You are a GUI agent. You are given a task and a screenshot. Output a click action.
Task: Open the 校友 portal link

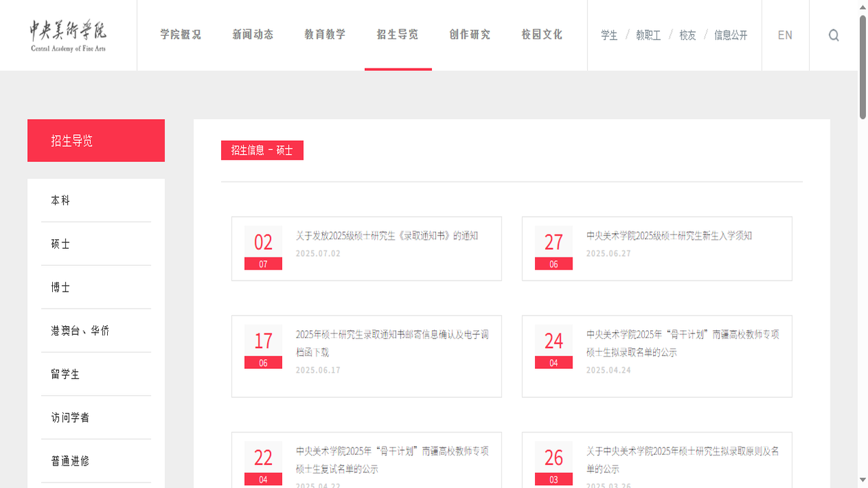(687, 35)
